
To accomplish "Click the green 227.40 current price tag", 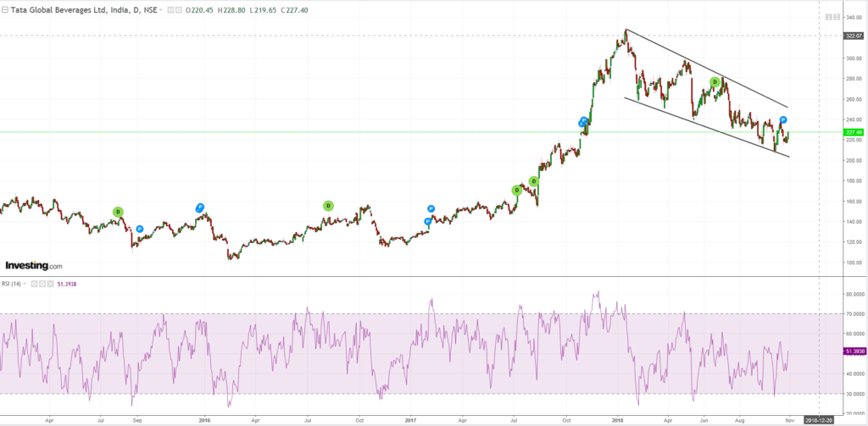I will point(854,132).
